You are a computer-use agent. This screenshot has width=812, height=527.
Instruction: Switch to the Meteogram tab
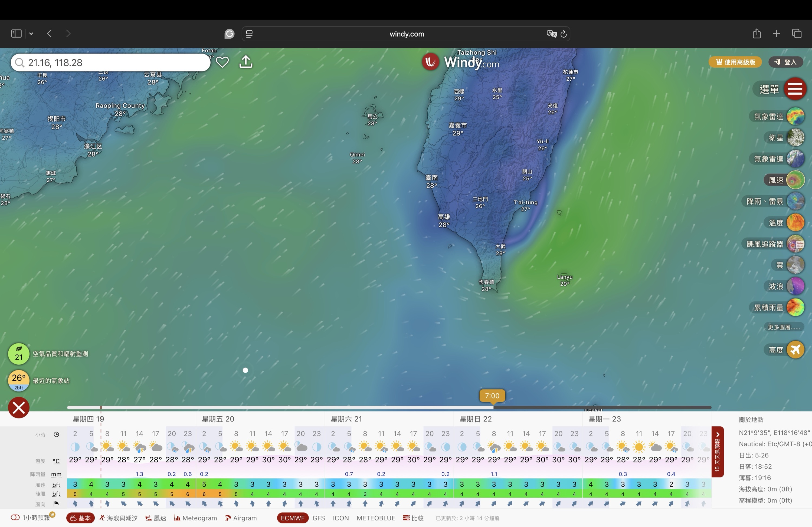coord(195,518)
